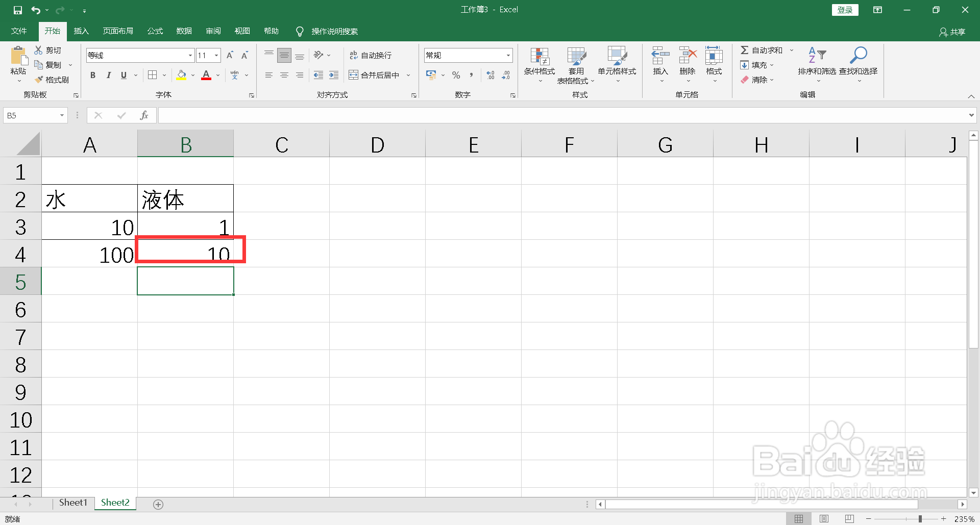980x525 pixels.
Task: Click the insert function fx icon
Action: (x=144, y=115)
